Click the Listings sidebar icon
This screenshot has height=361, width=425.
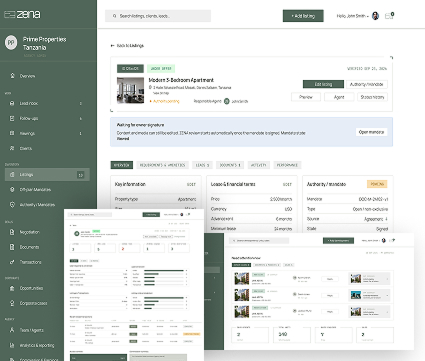[x=12, y=174]
